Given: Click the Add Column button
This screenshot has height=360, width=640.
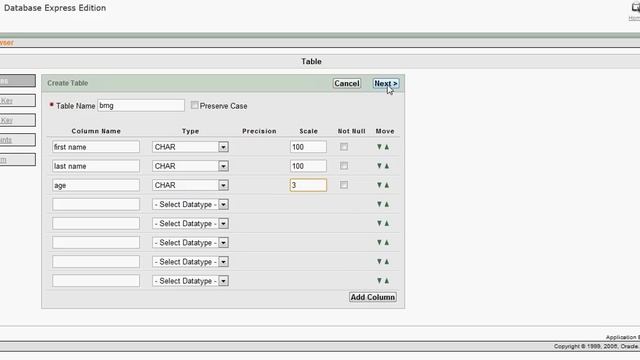Looking at the screenshot, I should 373,297.
